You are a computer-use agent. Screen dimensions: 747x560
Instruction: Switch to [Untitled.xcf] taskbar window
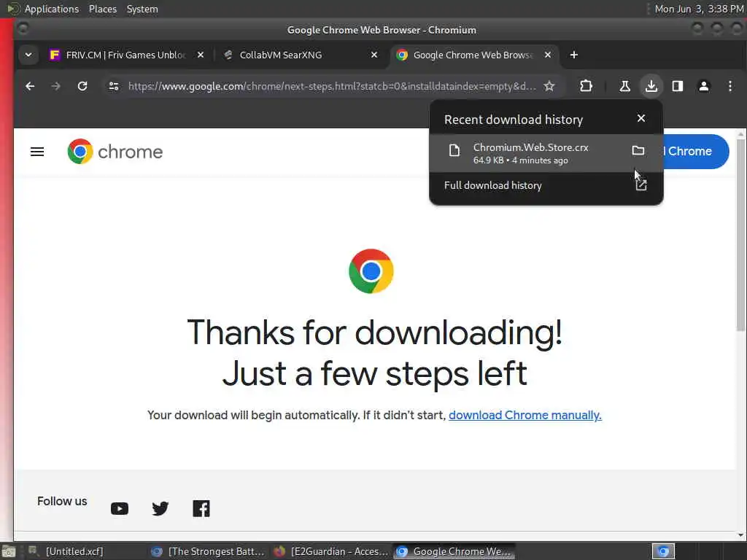[x=74, y=551]
